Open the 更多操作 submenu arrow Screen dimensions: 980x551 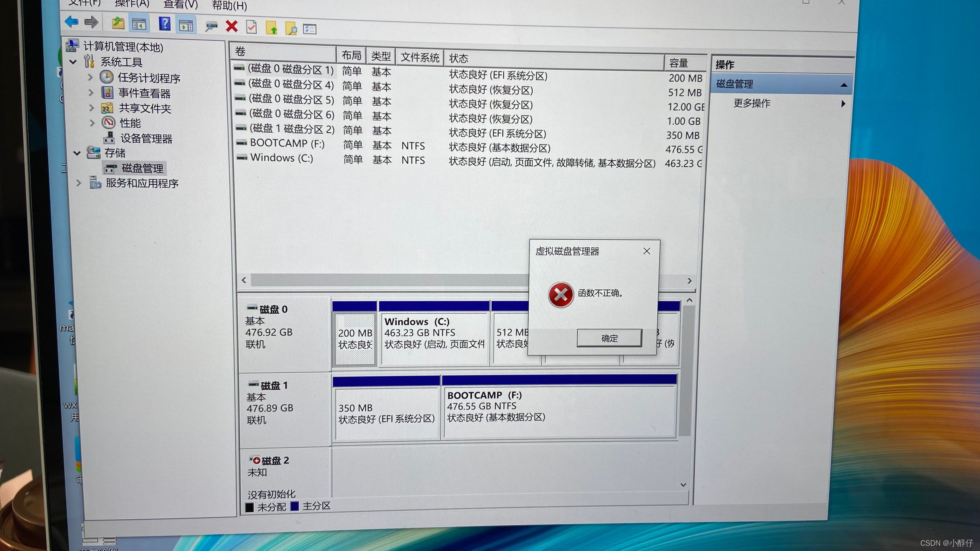(842, 104)
